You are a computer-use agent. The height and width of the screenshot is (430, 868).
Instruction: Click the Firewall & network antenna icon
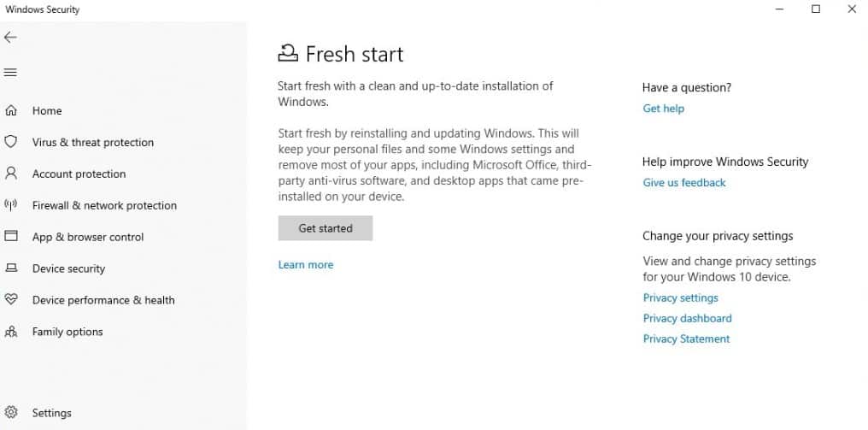(11, 205)
